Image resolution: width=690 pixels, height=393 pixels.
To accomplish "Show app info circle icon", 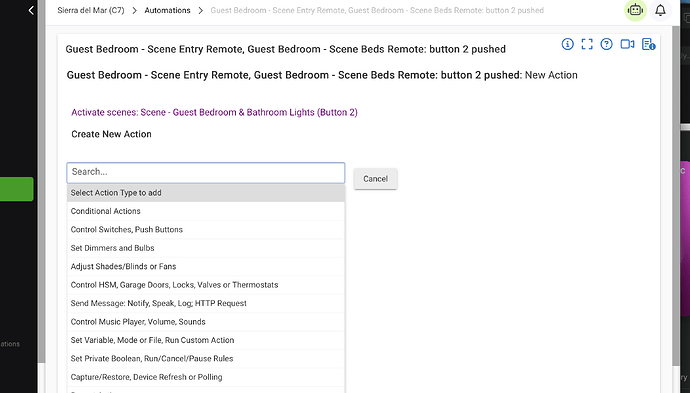I will 568,44.
